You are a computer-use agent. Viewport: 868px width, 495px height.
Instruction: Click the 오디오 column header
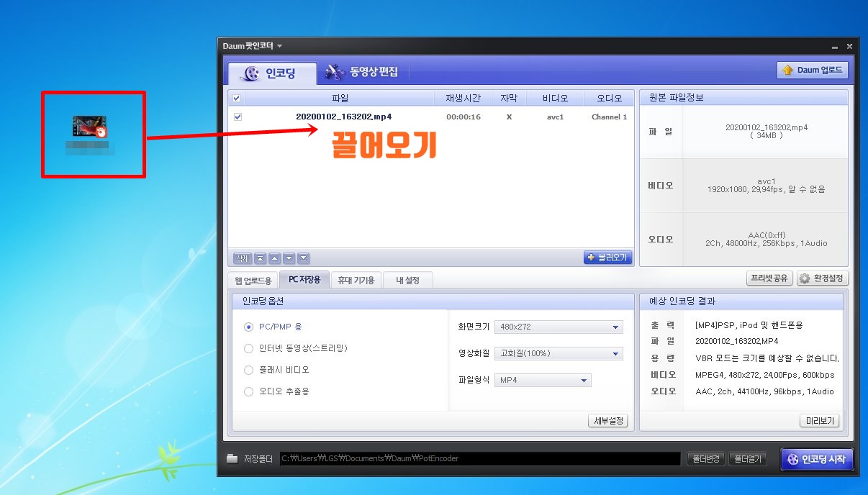pyautogui.click(x=609, y=98)
